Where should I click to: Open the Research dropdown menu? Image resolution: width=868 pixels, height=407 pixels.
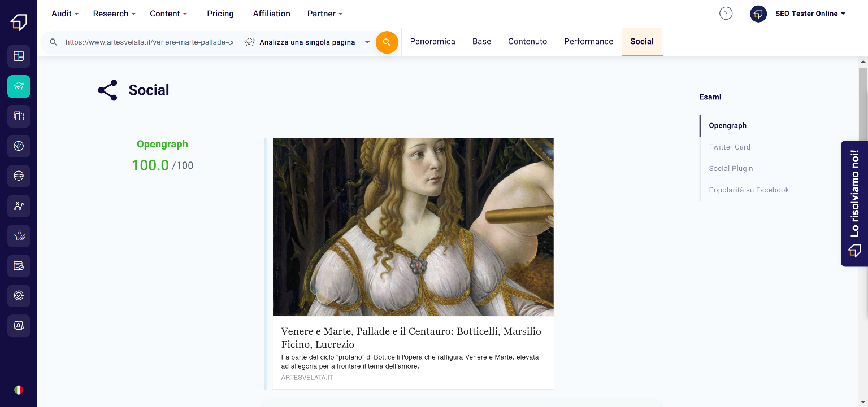coord(114,14)
